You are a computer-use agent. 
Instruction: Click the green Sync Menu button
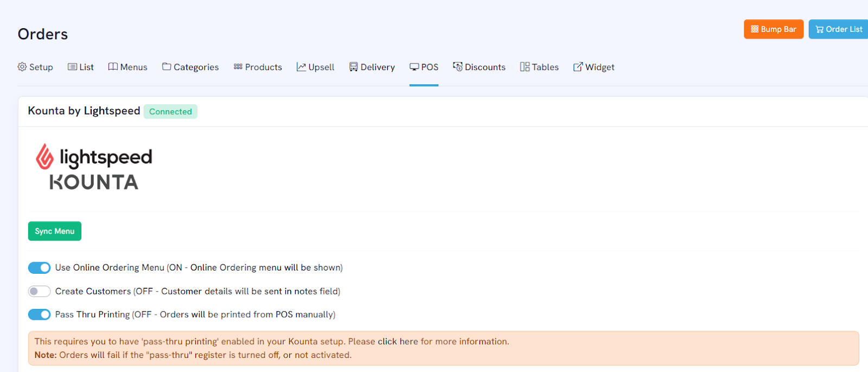55,231
